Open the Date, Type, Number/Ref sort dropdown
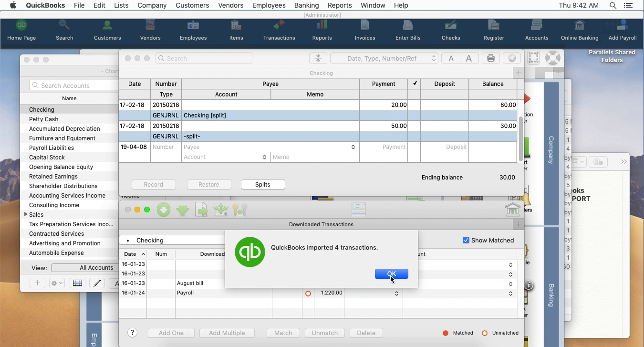644x347 pixels. pyautogui.click(x=384, y=58)
